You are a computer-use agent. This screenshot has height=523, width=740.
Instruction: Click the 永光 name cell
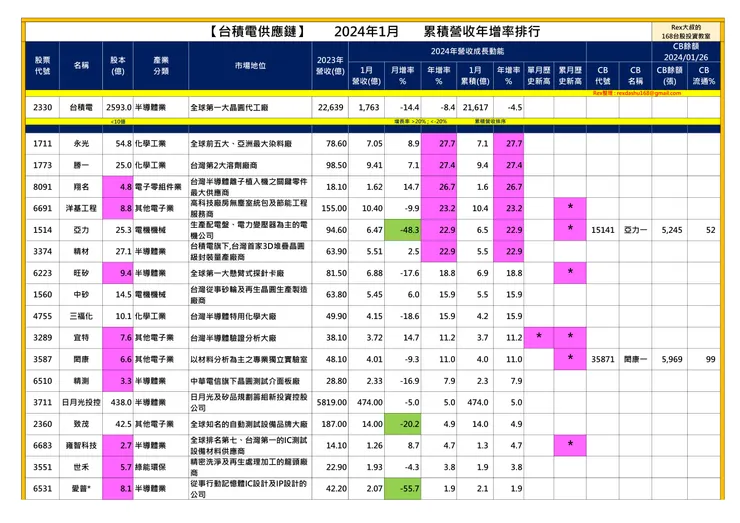81,143
